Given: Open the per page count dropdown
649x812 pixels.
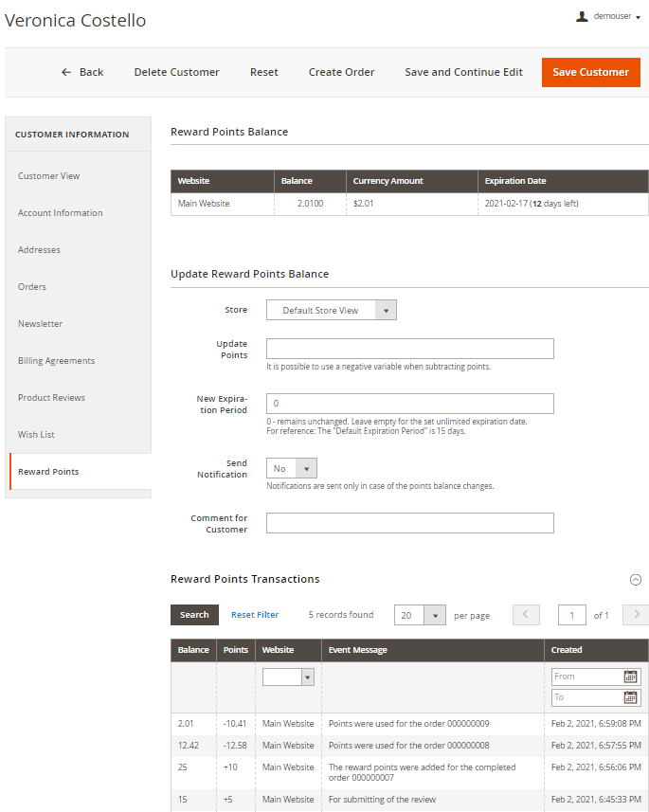Looking at the screenshot, I should click(x=420, y=615).
